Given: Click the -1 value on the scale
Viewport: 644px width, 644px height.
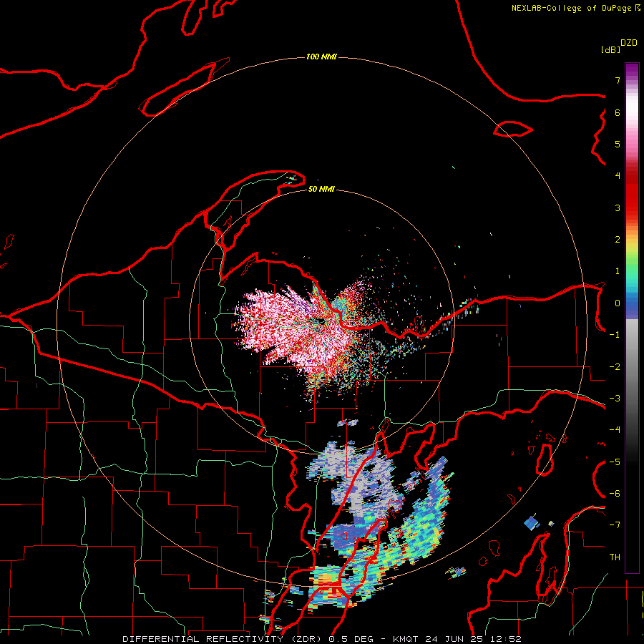Looking at the screenshot, I should coord(615,335).
